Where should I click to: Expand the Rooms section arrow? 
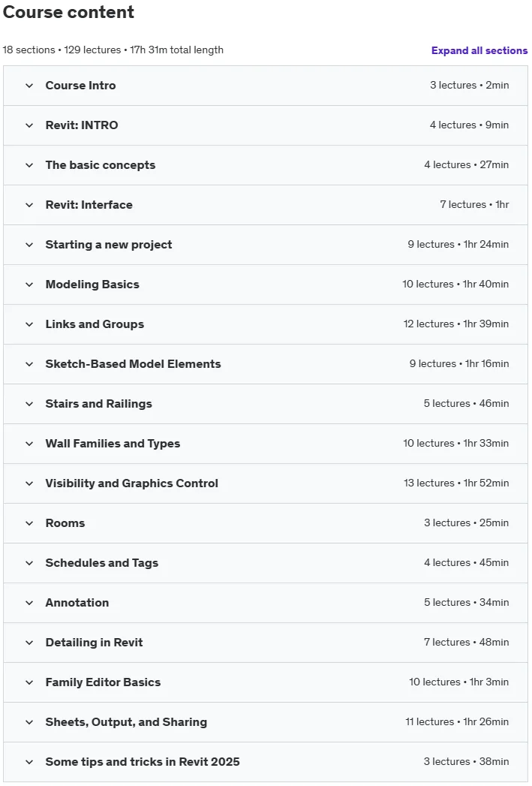click(29, 523)
